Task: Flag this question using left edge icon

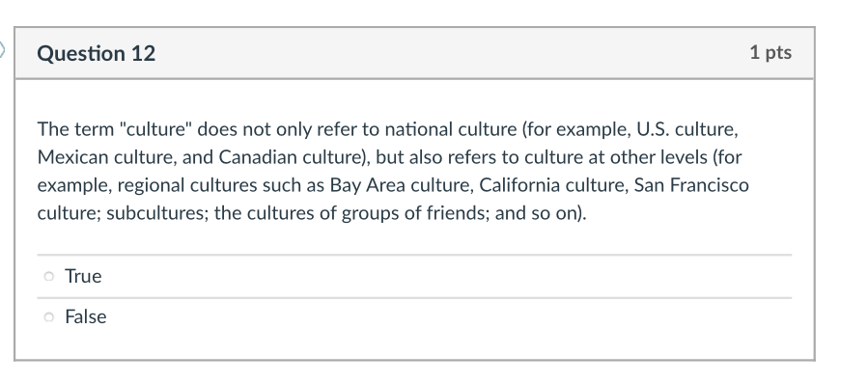Action: (x=2, y=50)
